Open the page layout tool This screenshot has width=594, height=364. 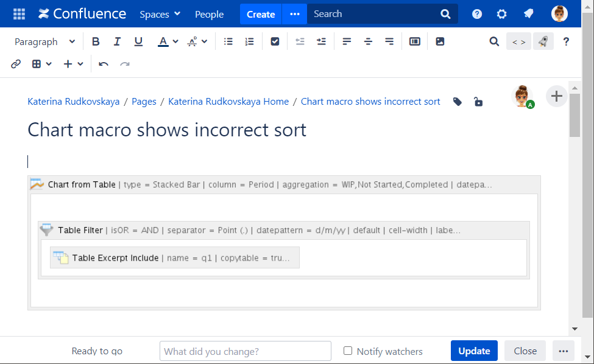tap(415, 41)
